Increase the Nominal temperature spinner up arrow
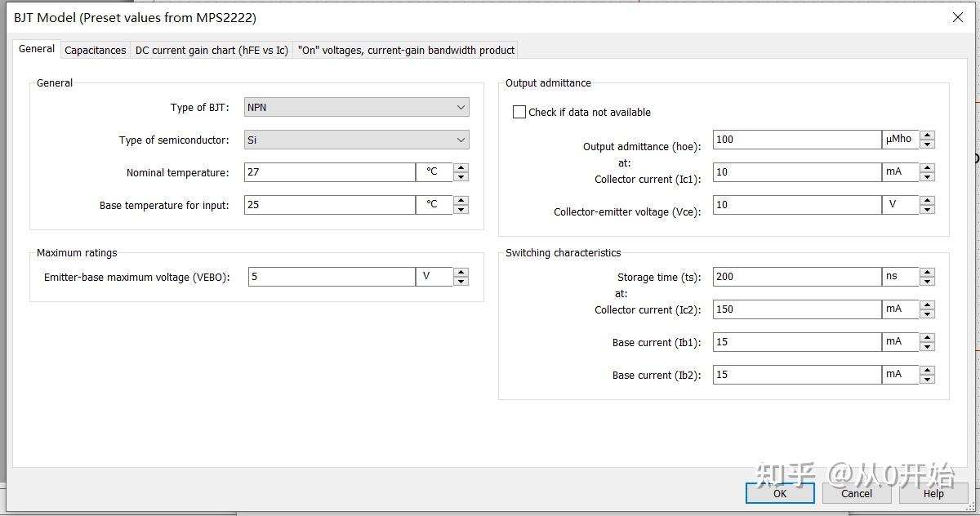Image resolution: width=980 pixels, height=516 pixels. point(461,168)
